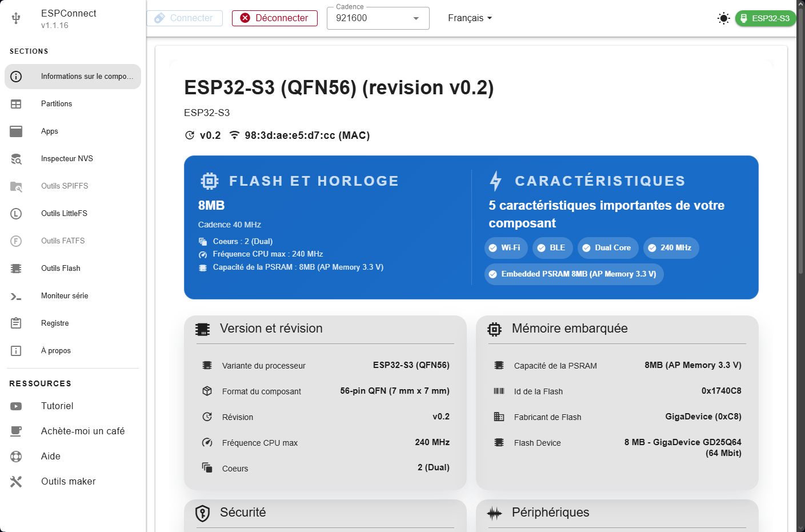Click the Mémoire embarquée chip icon
This screenshot has height=532, width=805.
pos(494,329)
